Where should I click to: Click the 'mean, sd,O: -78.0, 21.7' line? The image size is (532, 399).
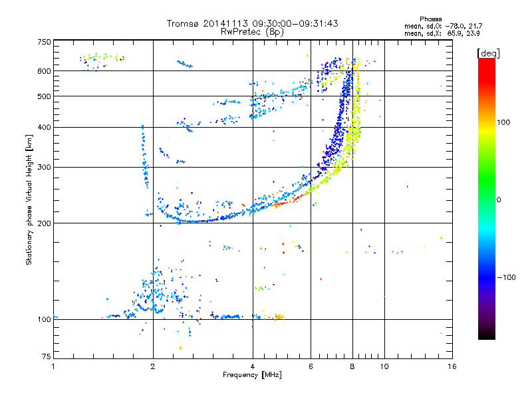coord(443,26)
